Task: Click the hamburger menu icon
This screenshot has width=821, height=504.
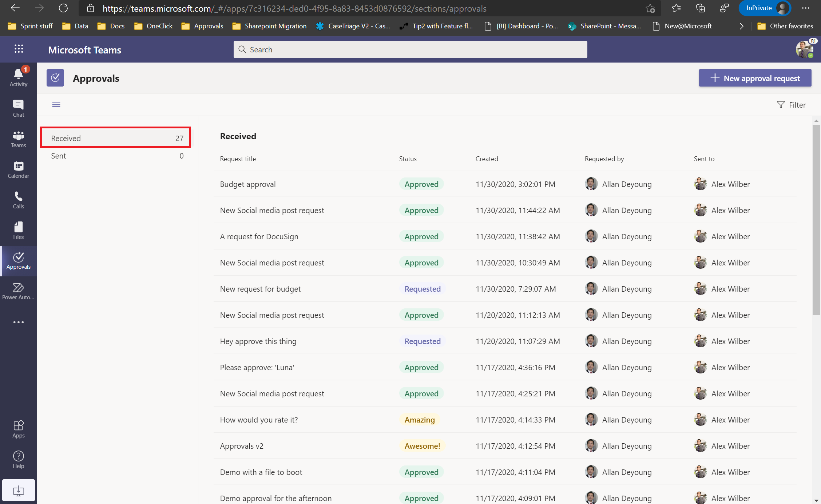Action: pos(56,105)
